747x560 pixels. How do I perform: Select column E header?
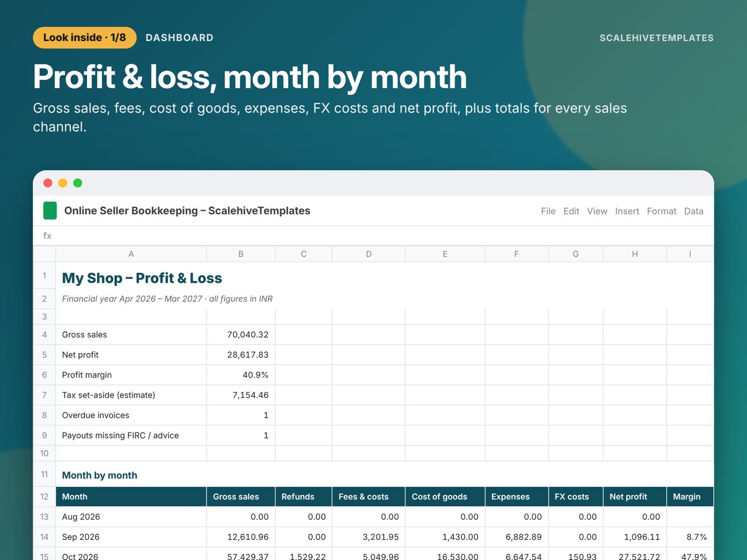(445, 254)
